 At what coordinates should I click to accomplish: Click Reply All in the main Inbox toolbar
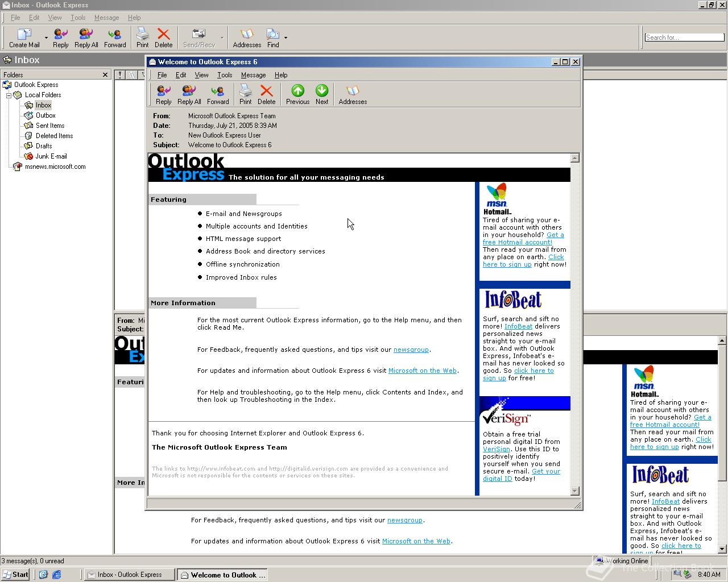(x=86, y=38)
